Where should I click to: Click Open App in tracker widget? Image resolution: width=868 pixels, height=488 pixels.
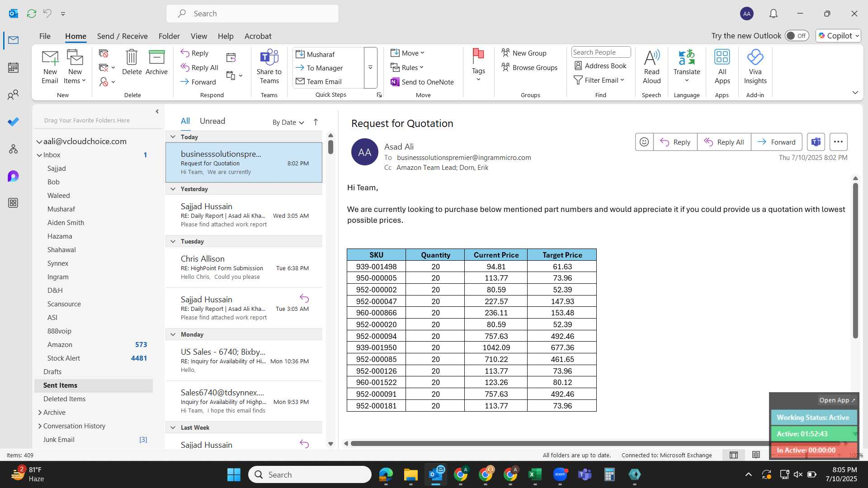pyautogui.click(x=837, y=400)
